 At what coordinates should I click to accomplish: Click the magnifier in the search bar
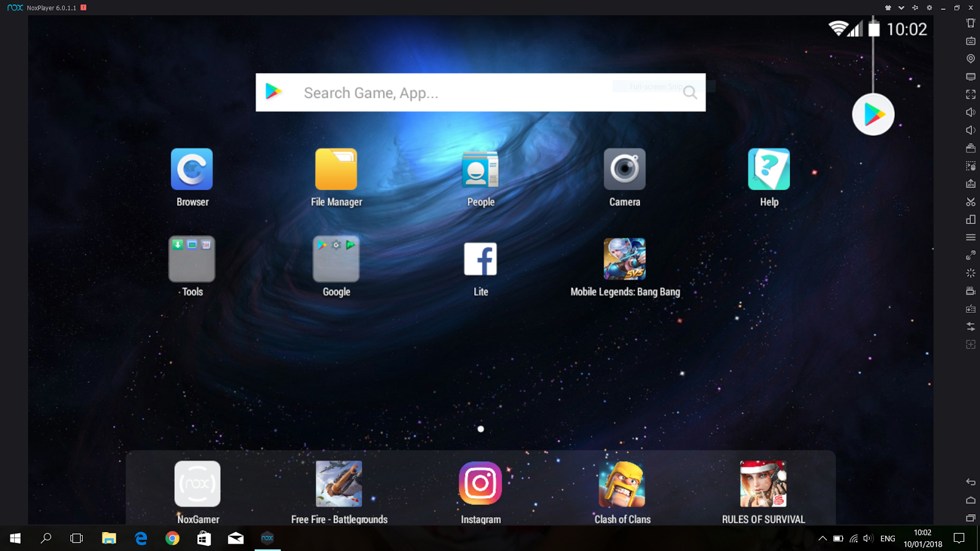click(690, 92)
